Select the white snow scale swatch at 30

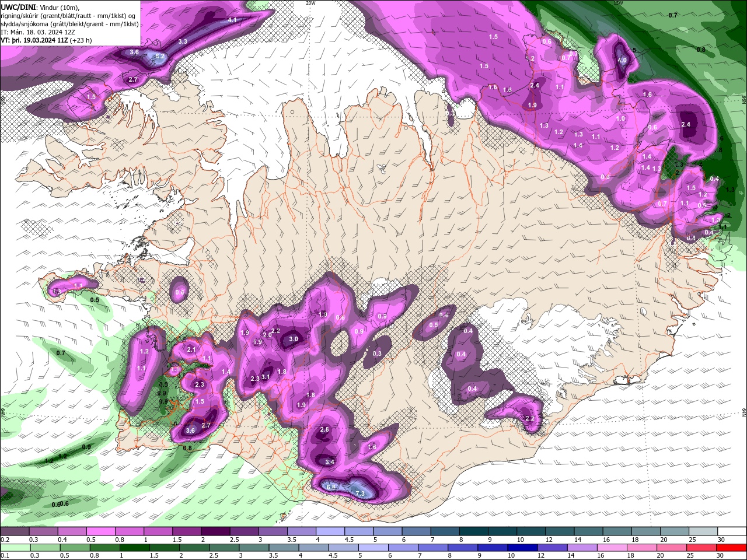coord(732,531)
